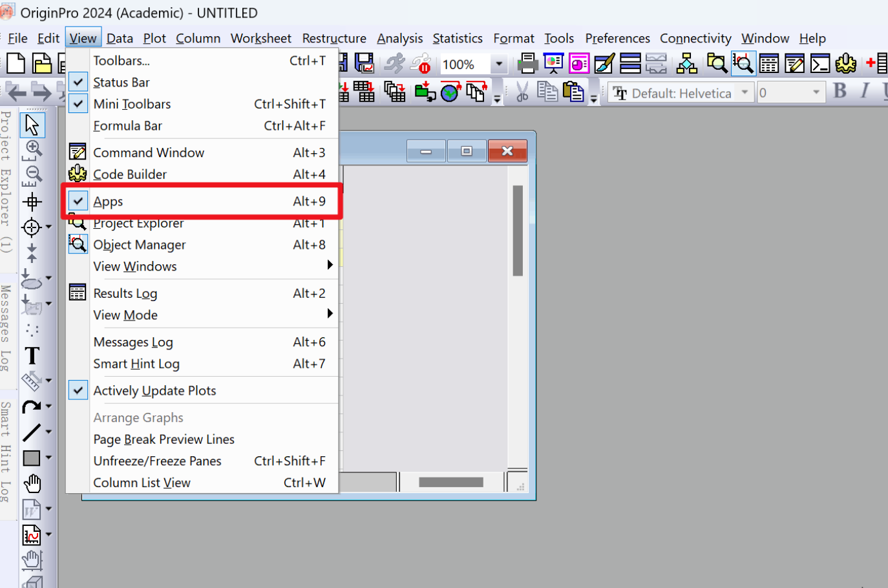Screen dimensions: 888x588
Task: Open the File menu
Action: [17, 38]
